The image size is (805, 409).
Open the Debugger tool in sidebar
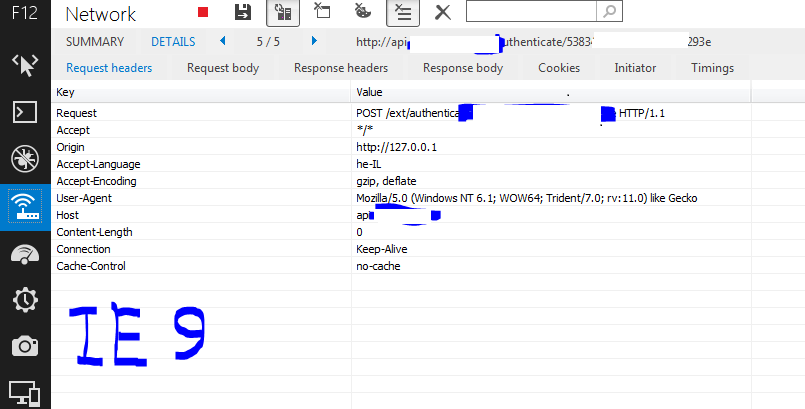(x=25, y=158)
